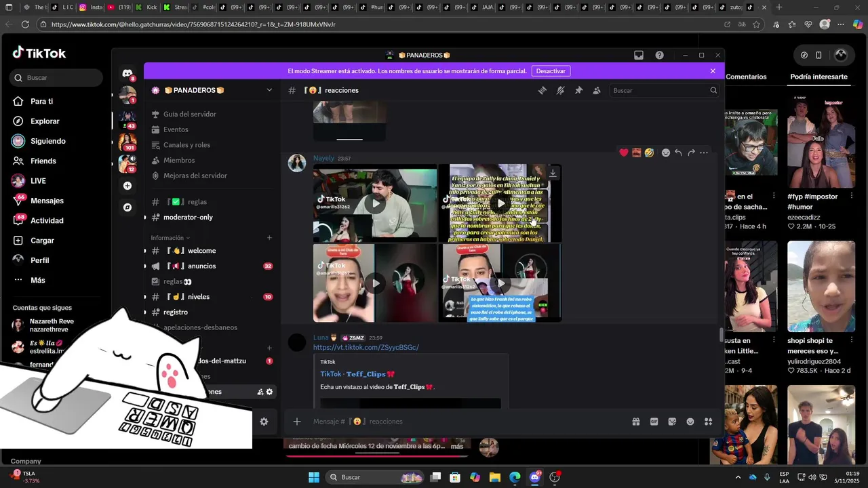868x488 pixels.
Task: React with laughing emoji on Nayely message
Action: pos(649,152)
